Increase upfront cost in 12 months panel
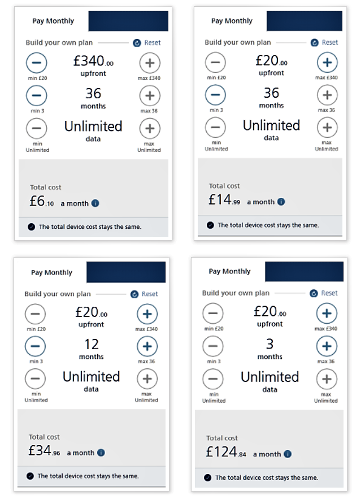Viewport: 364px width, 500px height. [147, 314]
